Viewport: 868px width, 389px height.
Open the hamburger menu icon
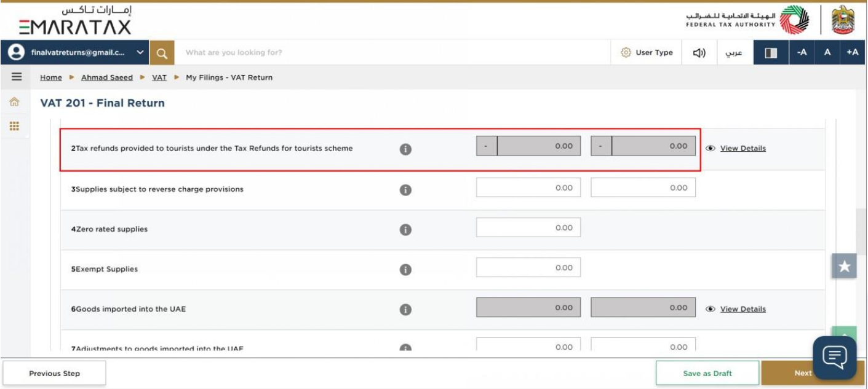(17, 77)
